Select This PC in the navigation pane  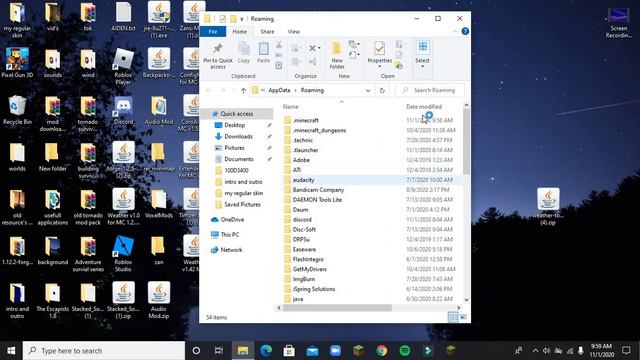[230, 235]
